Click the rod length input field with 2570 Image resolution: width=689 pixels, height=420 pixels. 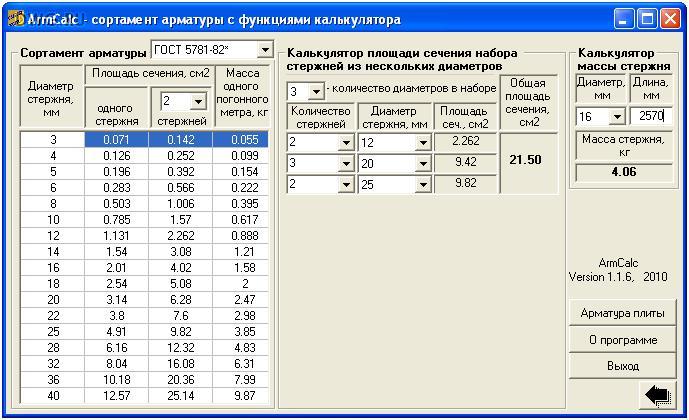coord(650,116)
